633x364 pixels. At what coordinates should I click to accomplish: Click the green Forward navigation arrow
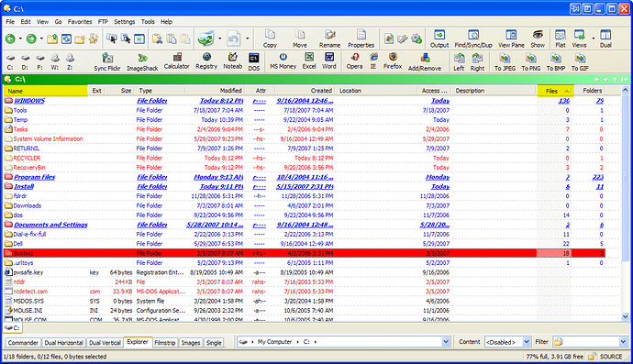point(31,39)
